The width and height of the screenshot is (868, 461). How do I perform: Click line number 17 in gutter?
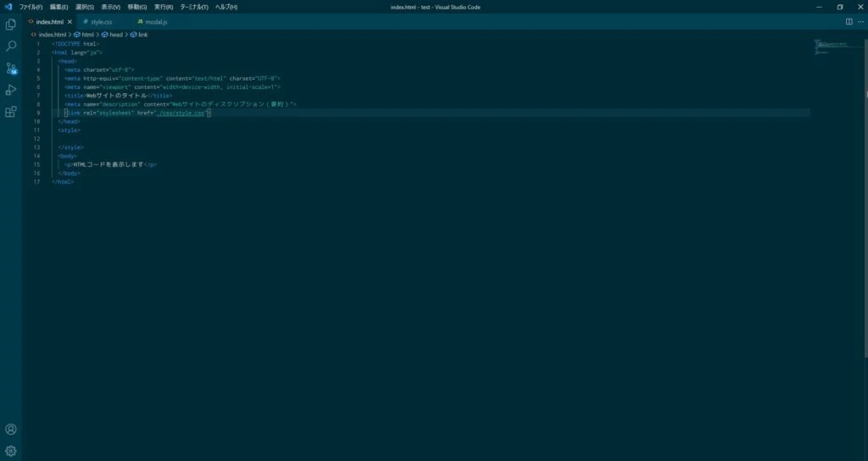36,181
